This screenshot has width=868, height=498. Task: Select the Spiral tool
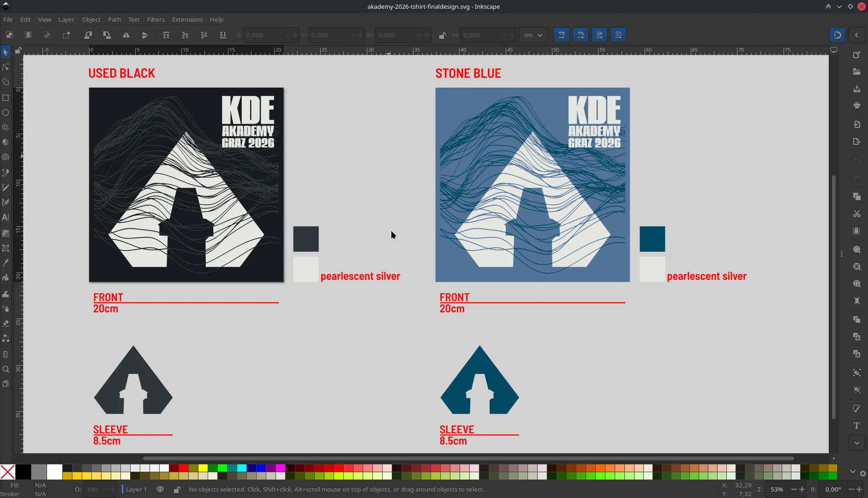click(6, 157)
